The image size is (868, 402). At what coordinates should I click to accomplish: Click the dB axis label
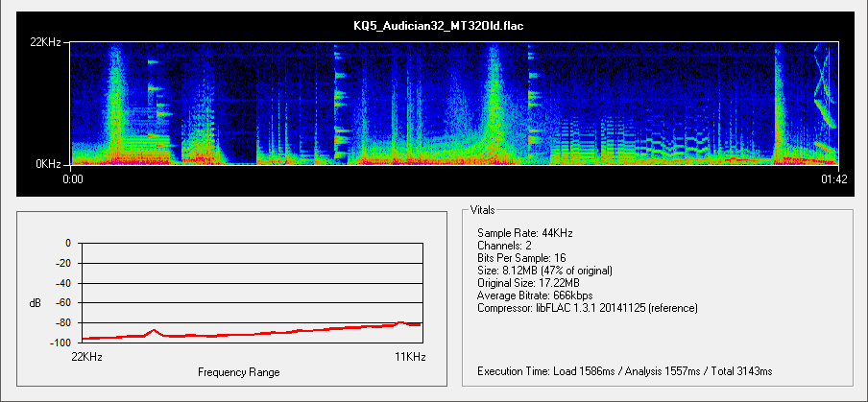36,303
